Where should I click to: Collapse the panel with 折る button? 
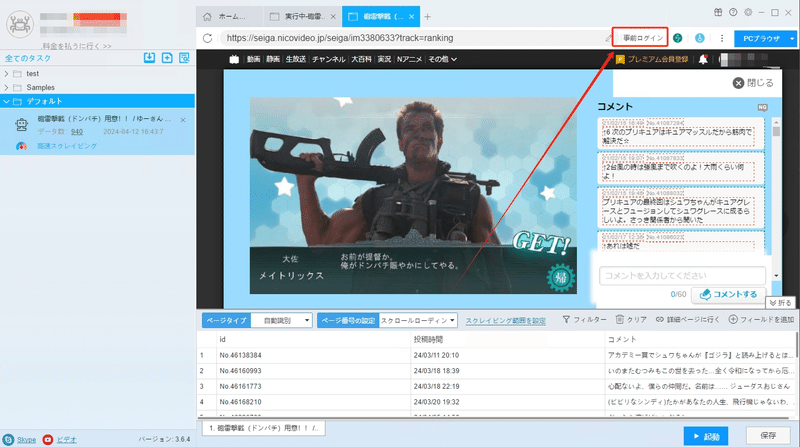coord(780,303)
